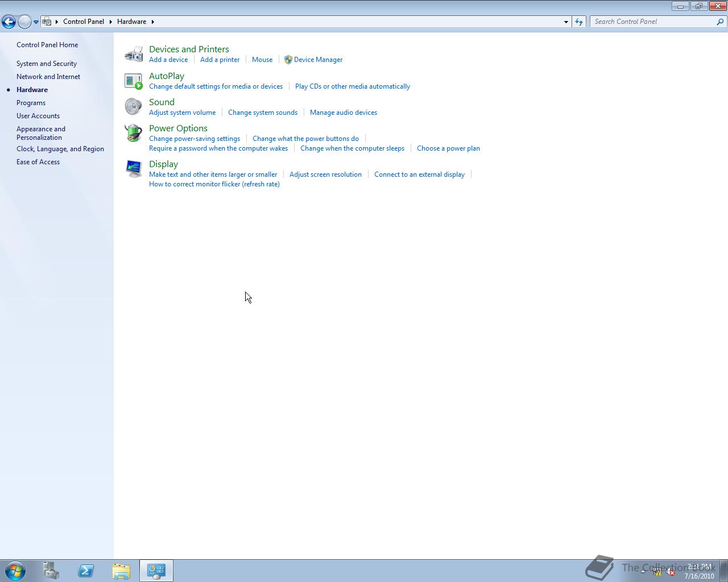Open the Power Options heading

(178, 128)
